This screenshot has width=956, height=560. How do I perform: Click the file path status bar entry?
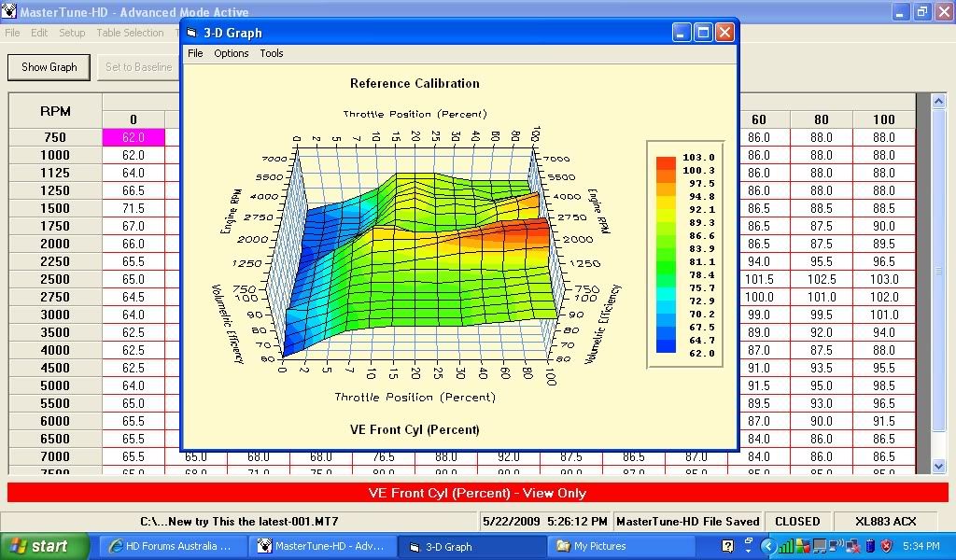point(239,522)
